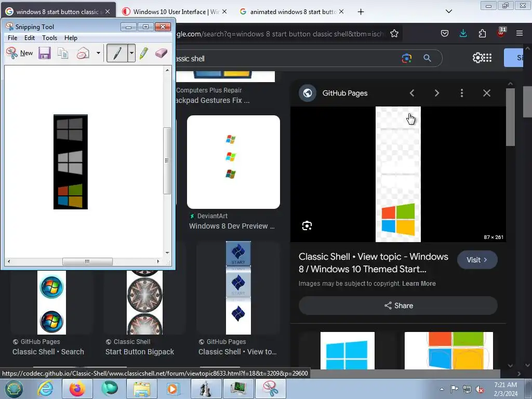
Task: Open the Tools menu in Snipping Tool
Action: pyautogui.click(x=49, y=37)
